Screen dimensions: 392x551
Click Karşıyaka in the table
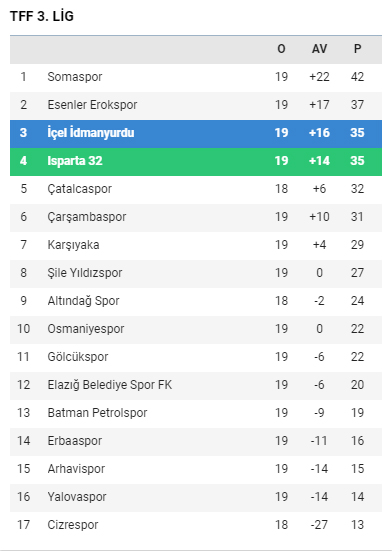(x=73, y=245)
